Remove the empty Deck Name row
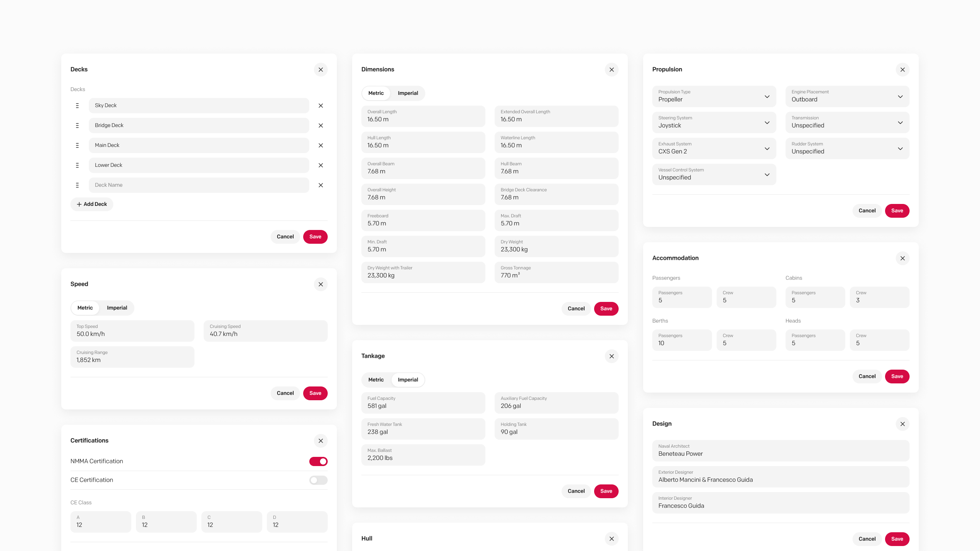 (x=321, y=185)
